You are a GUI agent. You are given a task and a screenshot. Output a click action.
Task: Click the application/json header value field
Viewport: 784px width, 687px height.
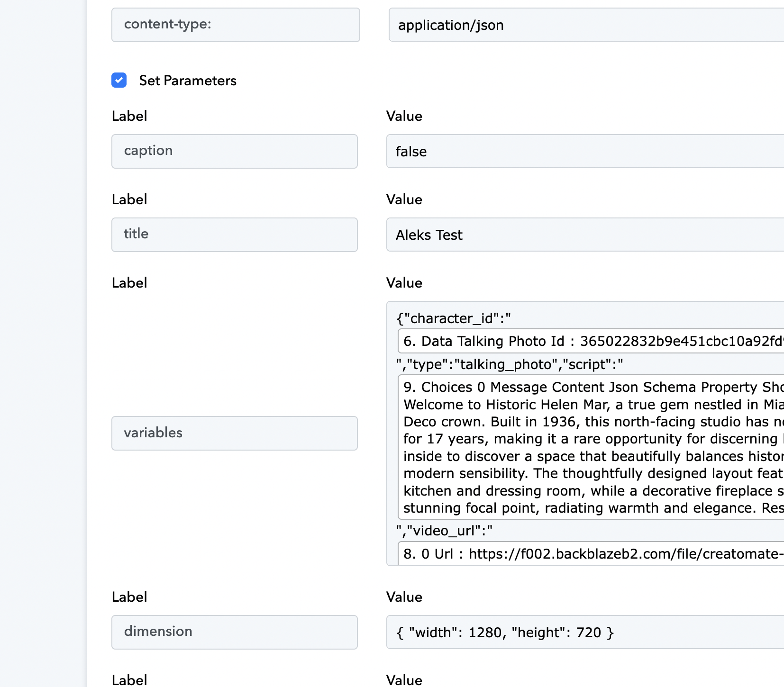[586, 25]
